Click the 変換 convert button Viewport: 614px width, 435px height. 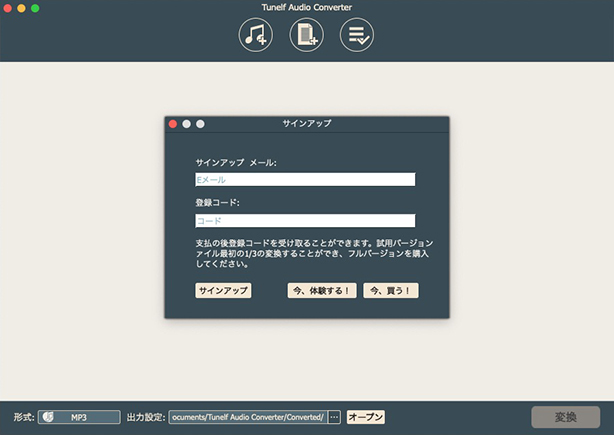[565, 417]
